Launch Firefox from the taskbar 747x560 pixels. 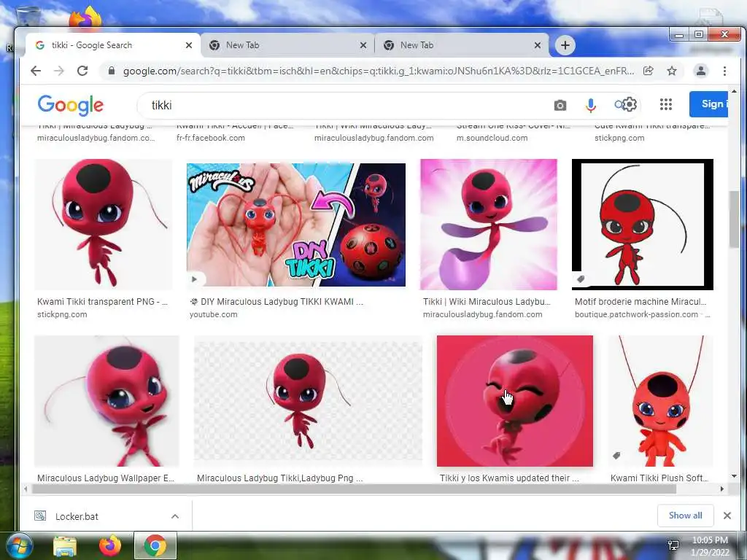pos(110,546)
